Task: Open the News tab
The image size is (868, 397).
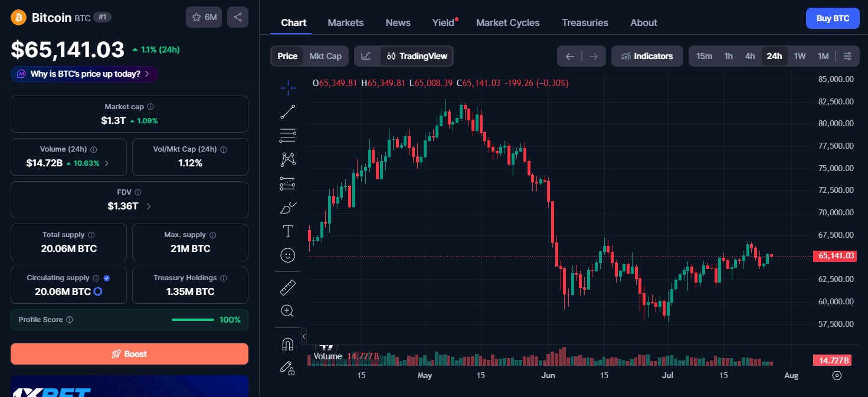Action: pyautogui.click(x=398, y=22)
